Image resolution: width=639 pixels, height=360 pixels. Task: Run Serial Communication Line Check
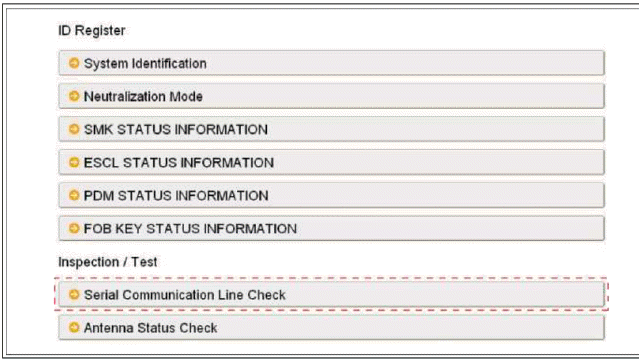(331, 294)
